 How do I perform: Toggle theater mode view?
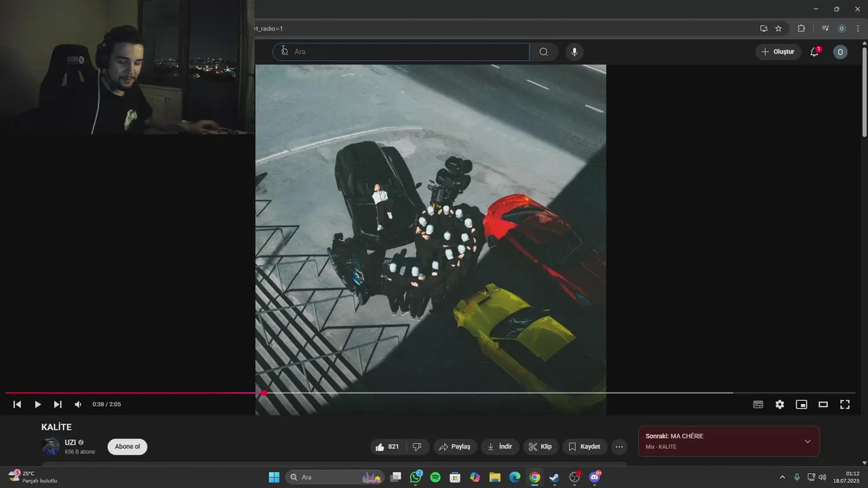(823, 405)
